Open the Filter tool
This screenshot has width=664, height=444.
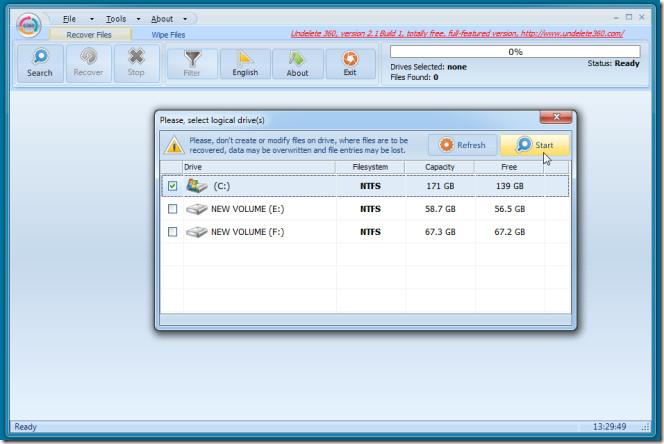coord(192,62)
